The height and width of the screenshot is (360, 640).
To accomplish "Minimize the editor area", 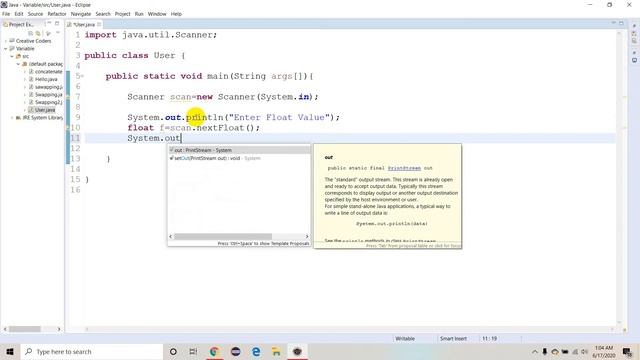I will coord(613,23).
